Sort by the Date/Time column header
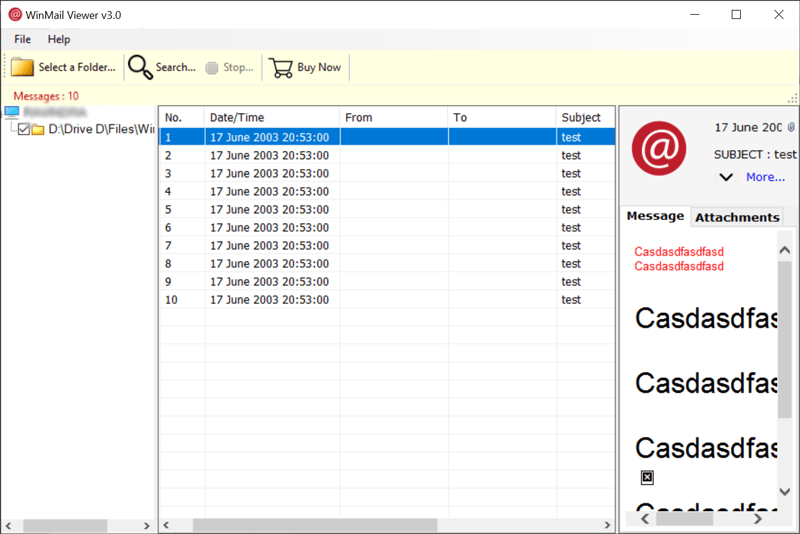This screenshot has width=800, height=534. [x=272, y=117]
